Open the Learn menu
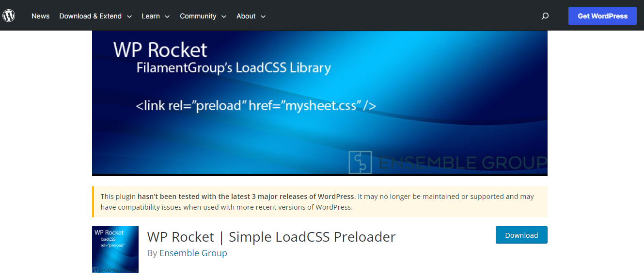 [x=151, y=16]
